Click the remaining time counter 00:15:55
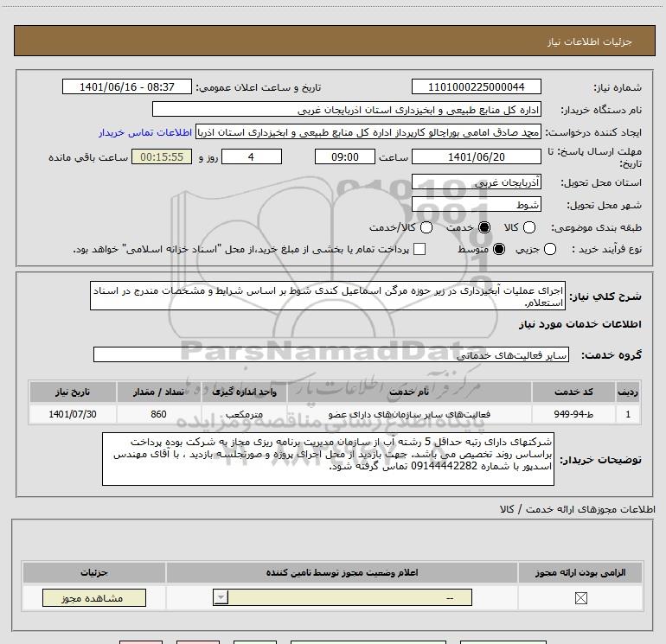666x644 pixels. point(162,156)
